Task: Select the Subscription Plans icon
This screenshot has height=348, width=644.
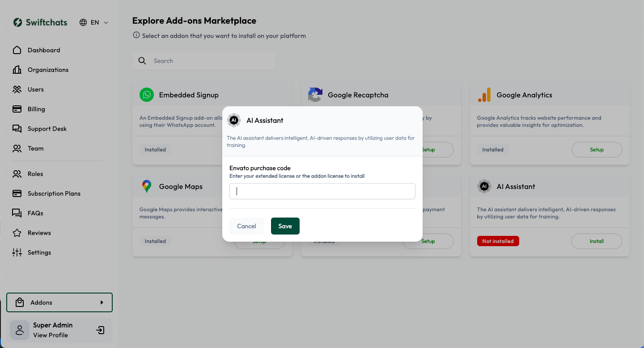Action: (17, 193)
